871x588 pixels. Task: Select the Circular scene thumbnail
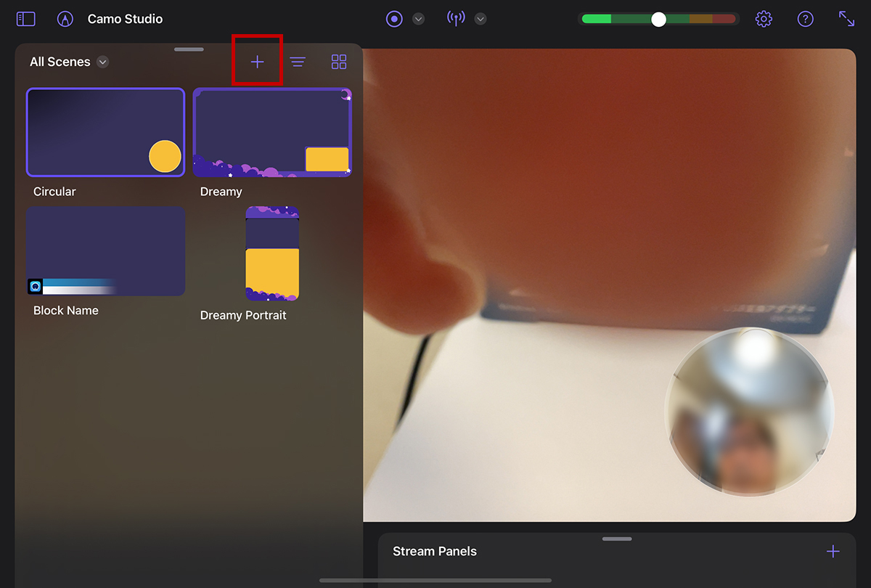[106, 132]
